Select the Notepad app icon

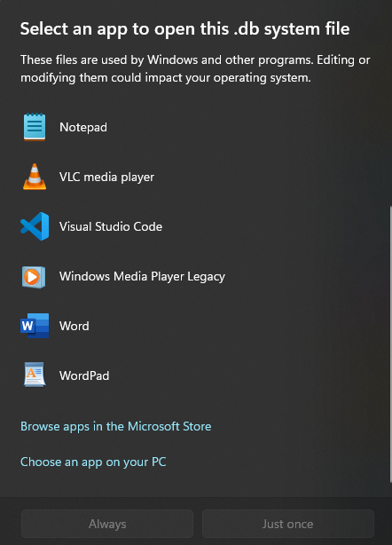click(x=35, y=127)
